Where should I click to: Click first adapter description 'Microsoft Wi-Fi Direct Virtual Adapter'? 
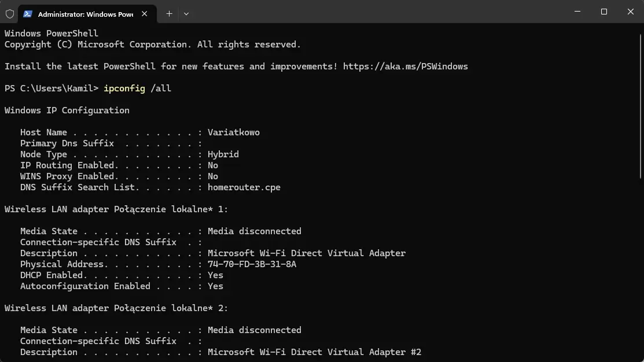307,253
